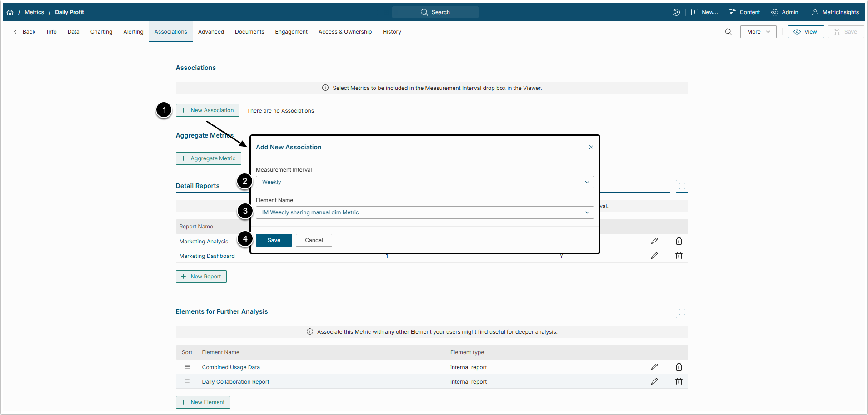868x415 pixels.
Task: Expand the Measurement Interval dropdown
Action: [424, 182]
